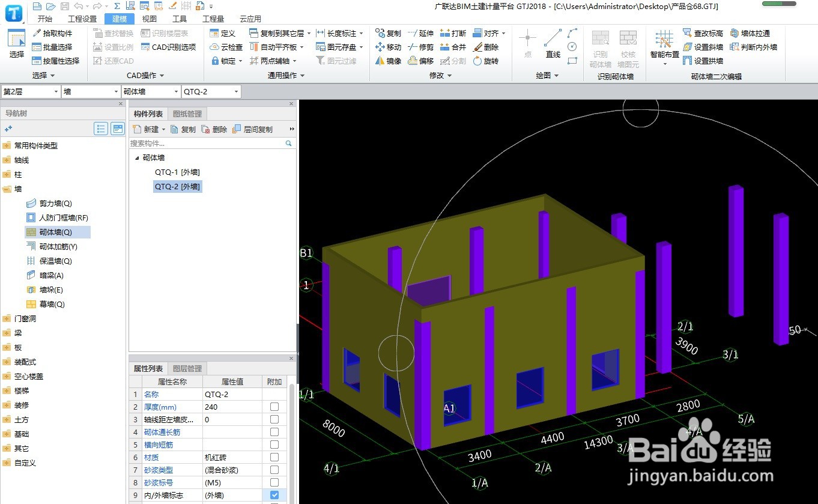The image size is (818, 504).
Task: Expand the 通用操作 group menu
Action: tap(286, 75)
